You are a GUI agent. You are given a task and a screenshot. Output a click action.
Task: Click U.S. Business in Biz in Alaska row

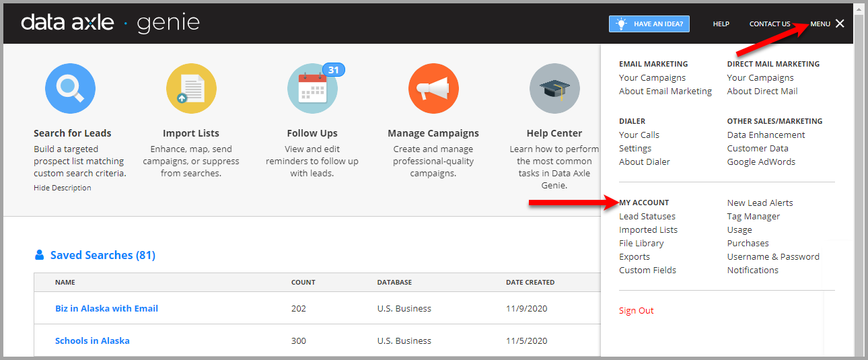coord(404,308)
